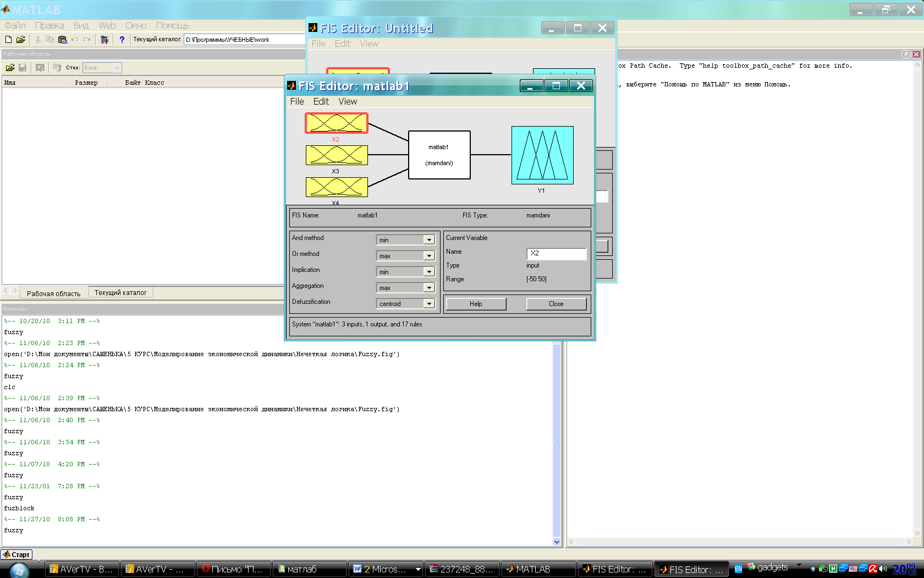
Task: Open the Правка menu in MATLAB
Action: (x=50, y=25)
